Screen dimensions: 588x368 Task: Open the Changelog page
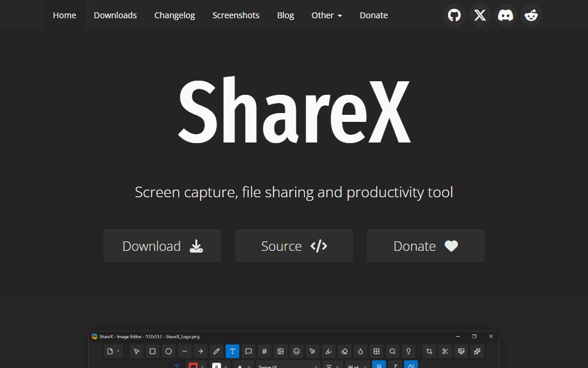pos(175,15)
